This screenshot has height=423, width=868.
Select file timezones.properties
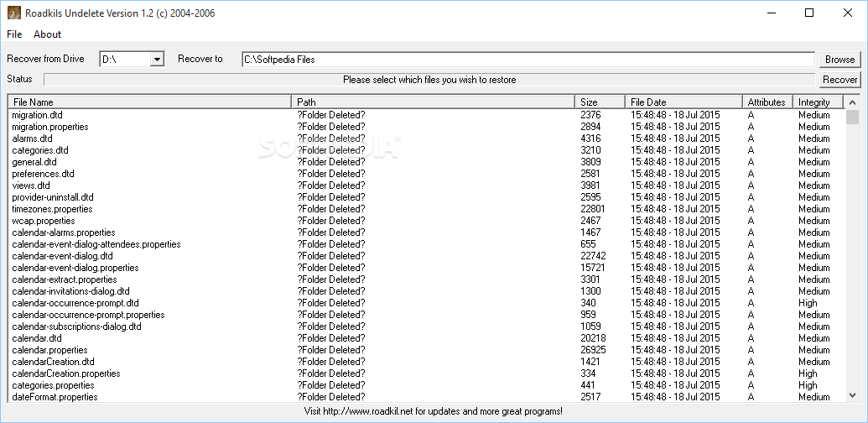[53, 209]
